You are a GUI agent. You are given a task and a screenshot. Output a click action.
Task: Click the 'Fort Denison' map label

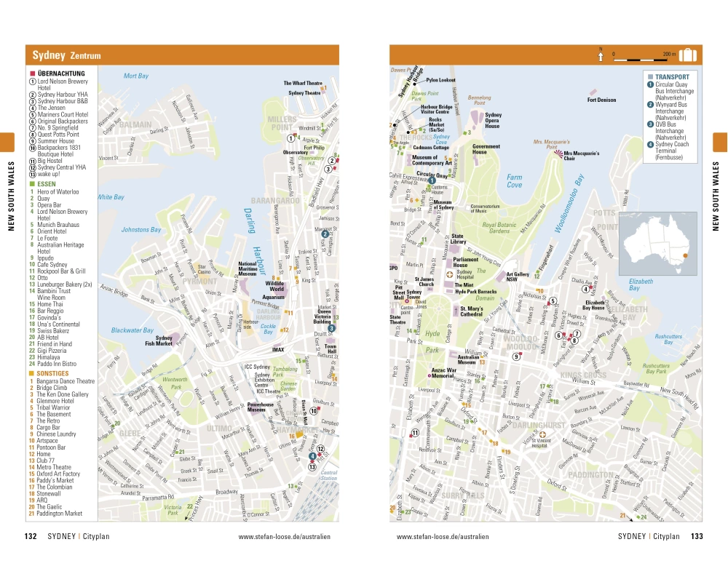coord(601,100)
